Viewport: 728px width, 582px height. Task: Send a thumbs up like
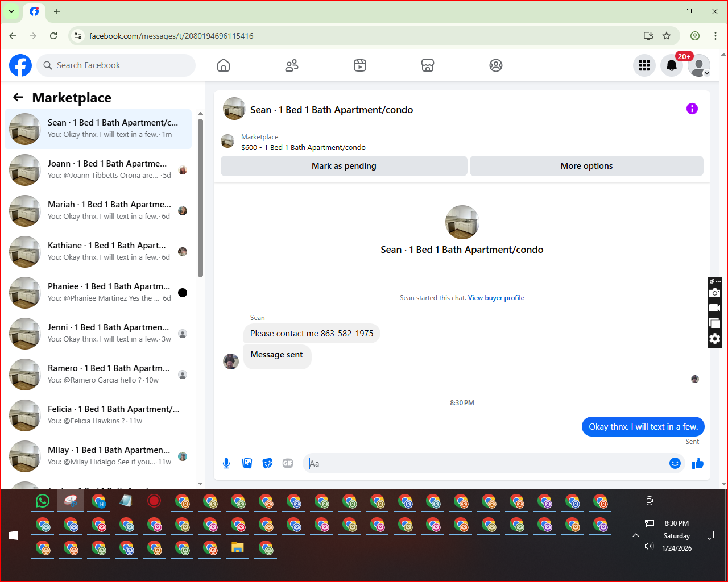click(x=698, y=463)
